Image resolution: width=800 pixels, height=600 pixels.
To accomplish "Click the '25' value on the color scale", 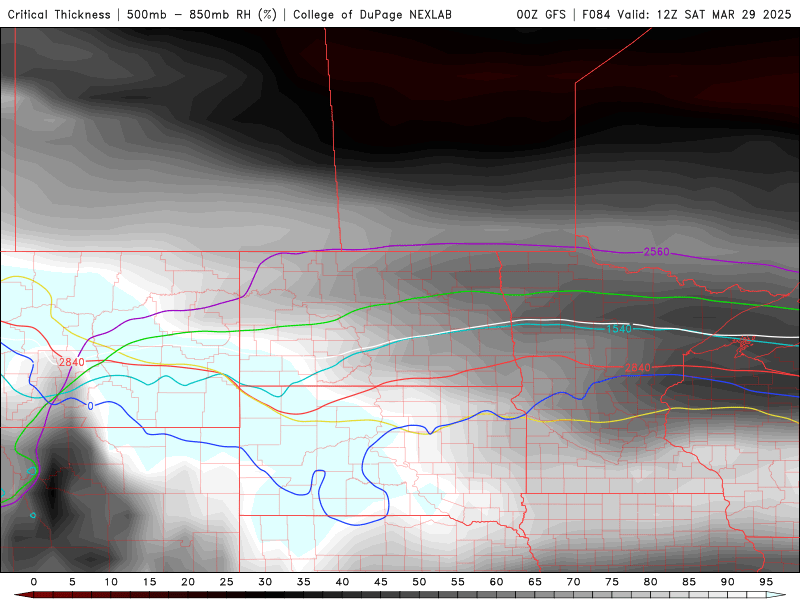I will pyautogui.click(x=227, y=582).
